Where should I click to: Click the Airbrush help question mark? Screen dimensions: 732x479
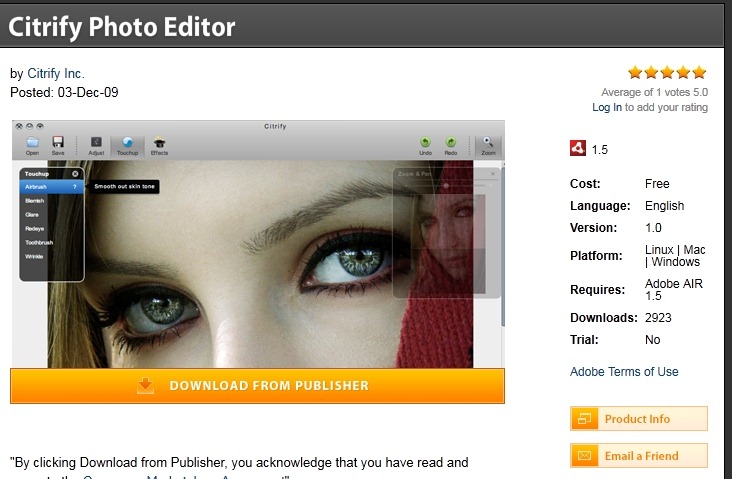[75, 187]
